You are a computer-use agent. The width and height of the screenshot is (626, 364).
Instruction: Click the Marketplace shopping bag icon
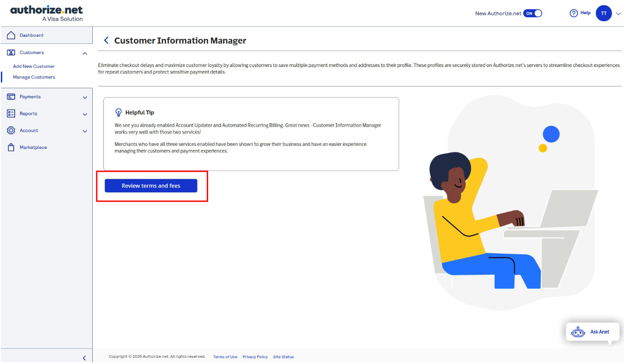point(12,147)
